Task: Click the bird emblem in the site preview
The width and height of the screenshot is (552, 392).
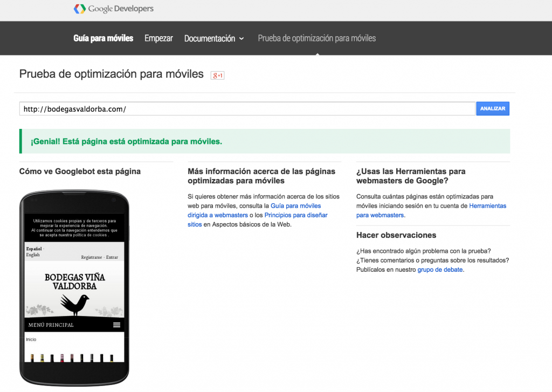Action: click(74, 304)
